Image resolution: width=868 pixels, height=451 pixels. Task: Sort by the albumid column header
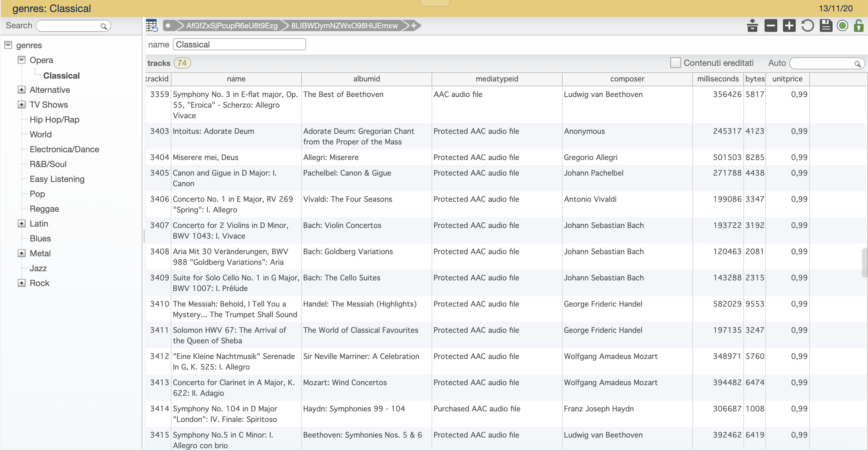366,79
